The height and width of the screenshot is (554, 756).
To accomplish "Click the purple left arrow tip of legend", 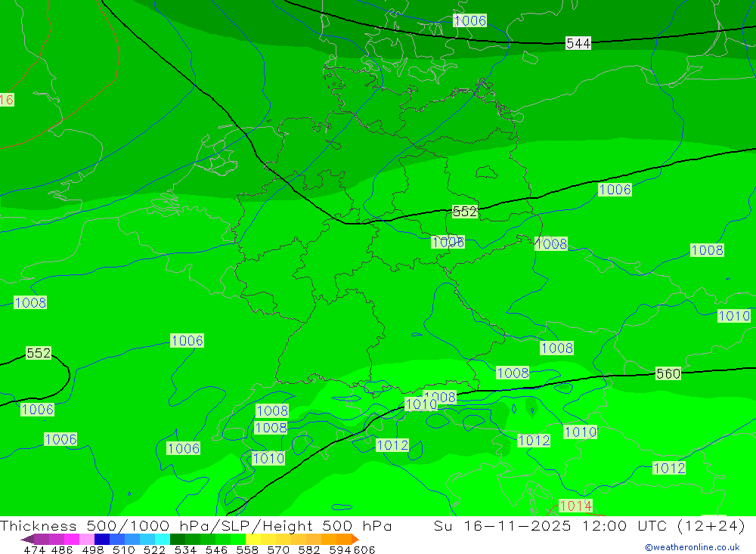I will click(x=27, y=539).
